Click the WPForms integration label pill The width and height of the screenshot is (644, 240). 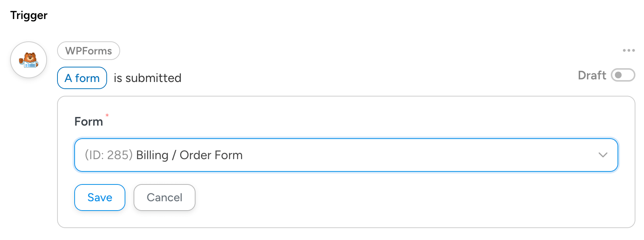click(x=88, y=51)
